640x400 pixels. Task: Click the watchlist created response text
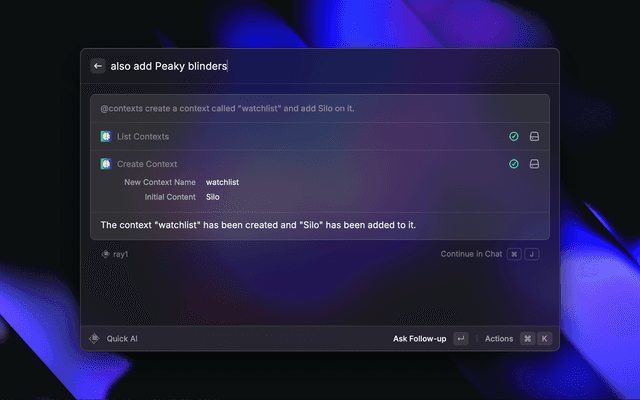258,225
